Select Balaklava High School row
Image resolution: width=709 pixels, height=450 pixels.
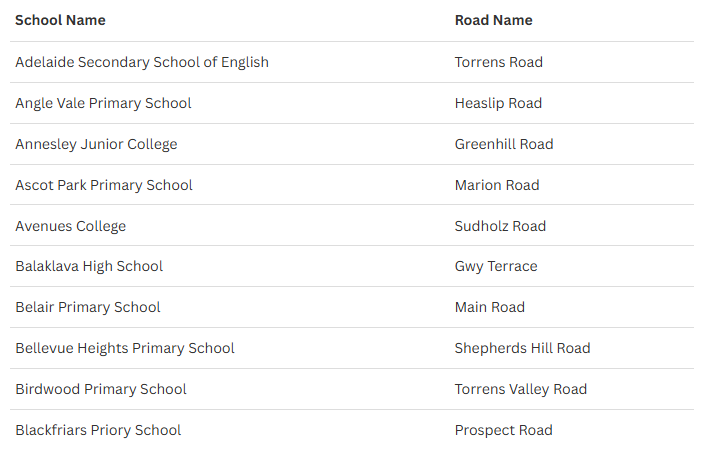tap(89, 266)
